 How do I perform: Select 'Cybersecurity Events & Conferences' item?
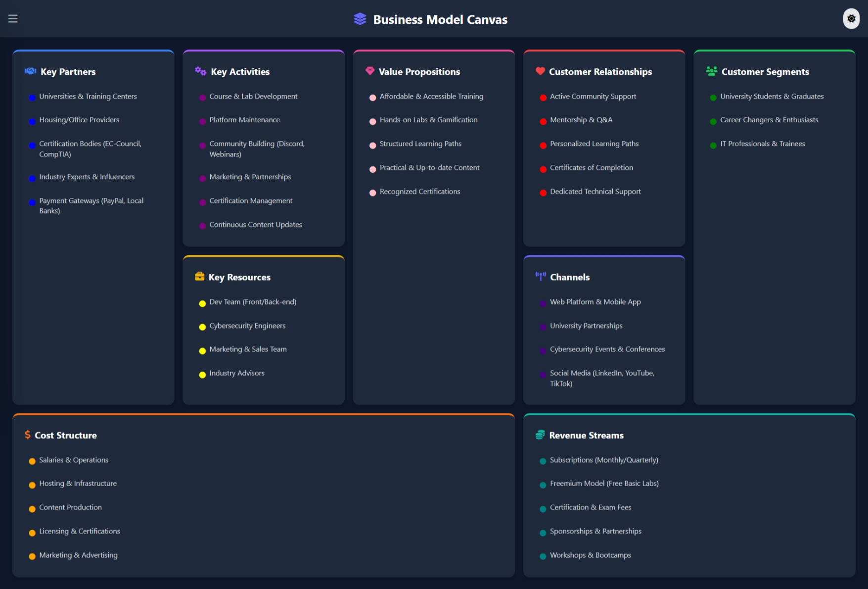pyautogui.click(x=607, y=349)
